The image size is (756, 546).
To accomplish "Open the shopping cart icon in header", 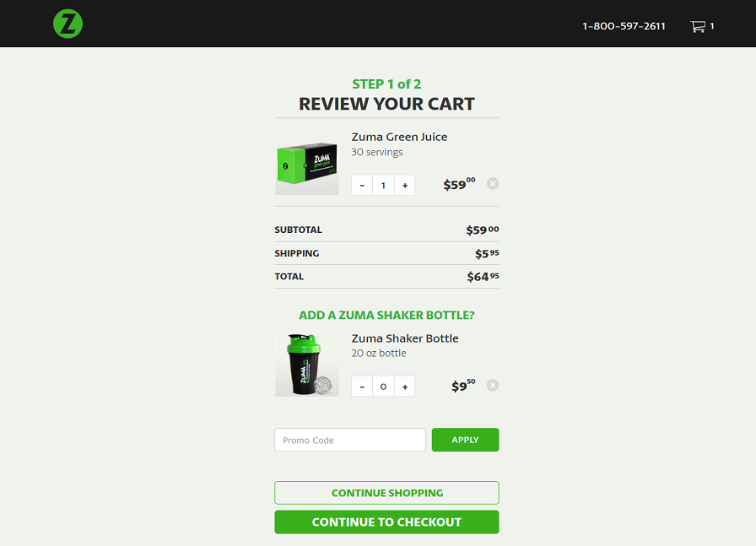I will [x=697, y=26].
